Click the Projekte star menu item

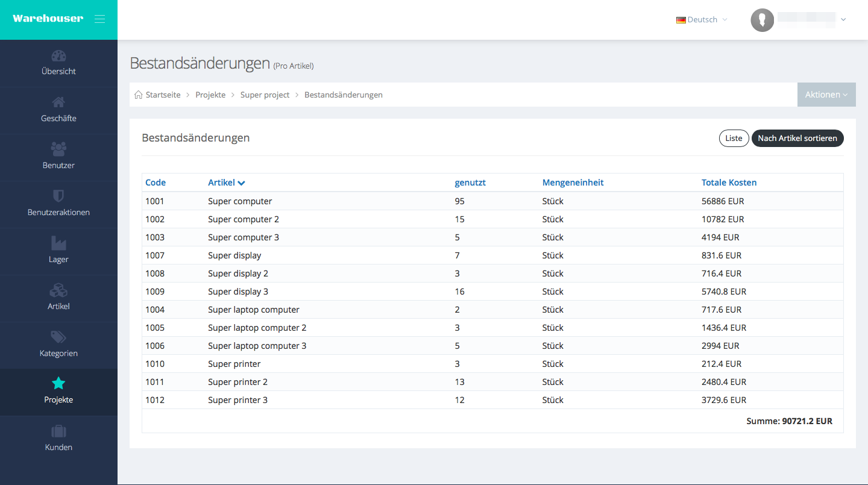(58, 390)
